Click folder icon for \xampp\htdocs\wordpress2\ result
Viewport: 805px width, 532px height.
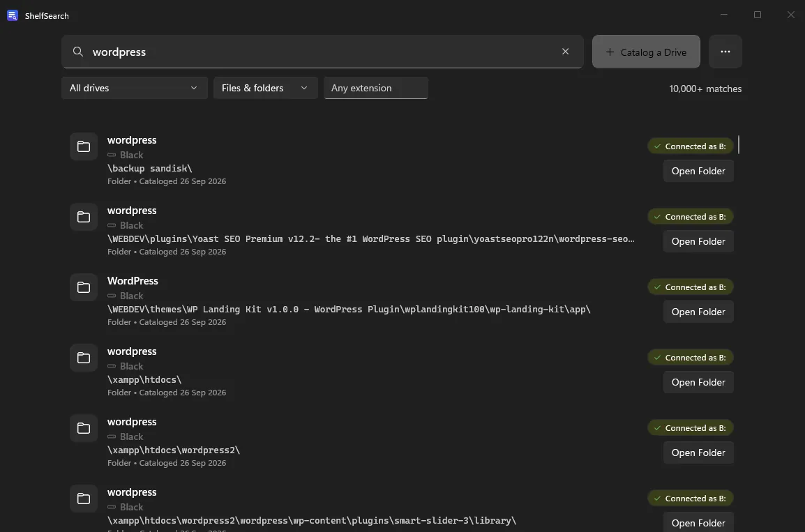[x=84, y=428]
